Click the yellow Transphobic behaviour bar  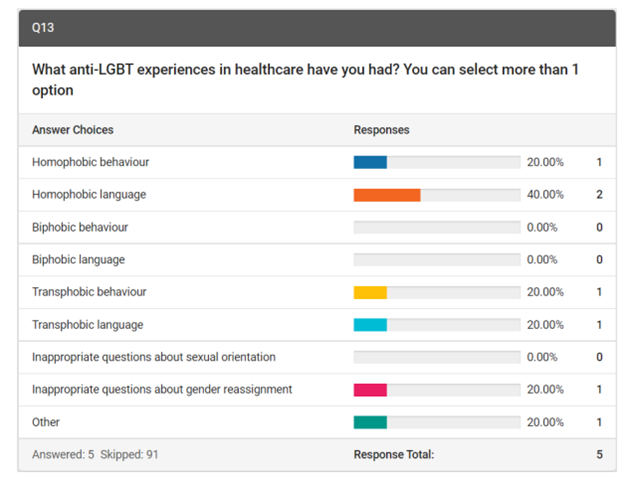point(370,292)
